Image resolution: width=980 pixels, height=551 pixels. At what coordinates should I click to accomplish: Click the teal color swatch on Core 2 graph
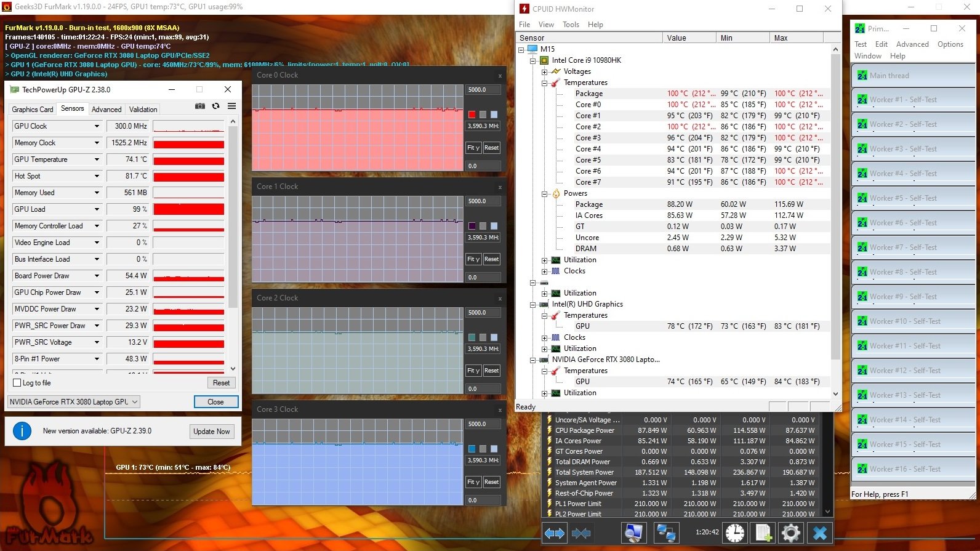pyautogui.click(x=472, y=337)
